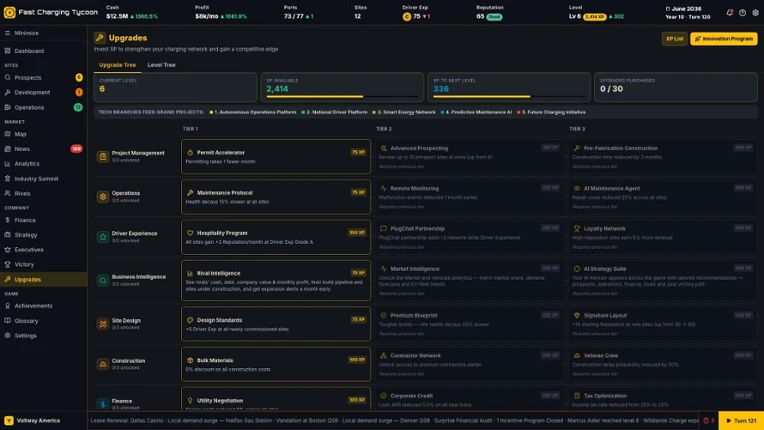Click the locked Pre-Fabrication Construction card
The image size is (764, 430).
click(663, 156)
